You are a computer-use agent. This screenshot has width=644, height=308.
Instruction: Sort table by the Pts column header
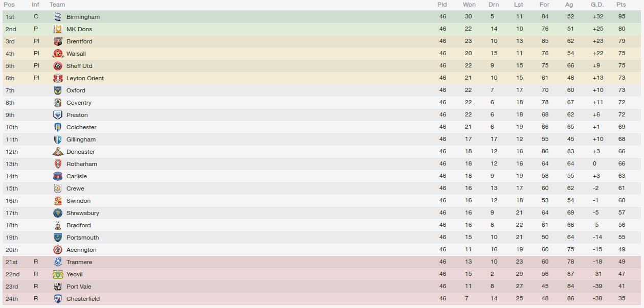(x=621, y=5)
